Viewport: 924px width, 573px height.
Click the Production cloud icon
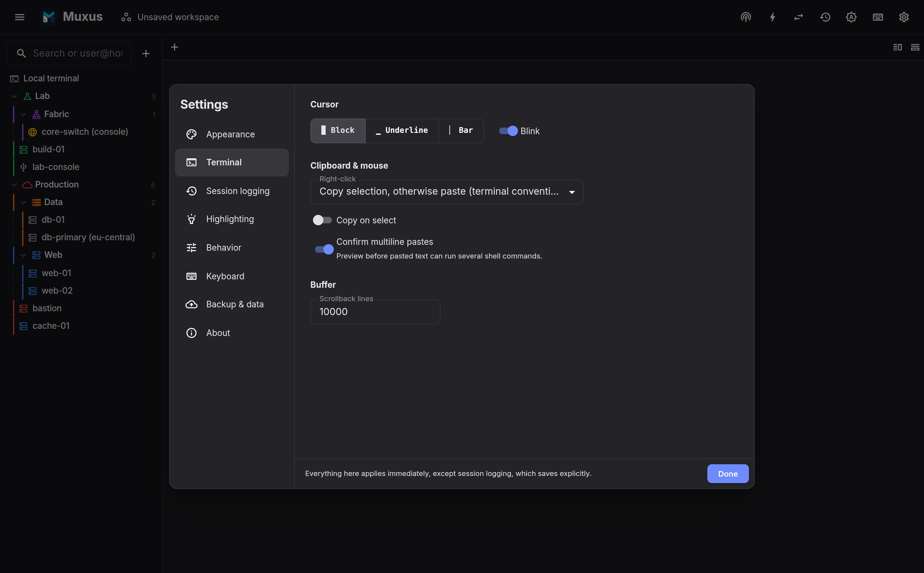point(27,185)
